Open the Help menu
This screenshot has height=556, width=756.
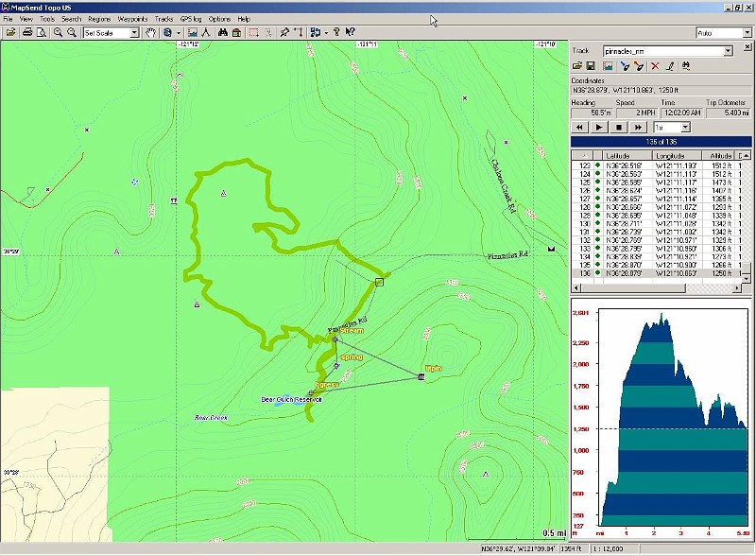pyautogui.click(x=244, y=19)
